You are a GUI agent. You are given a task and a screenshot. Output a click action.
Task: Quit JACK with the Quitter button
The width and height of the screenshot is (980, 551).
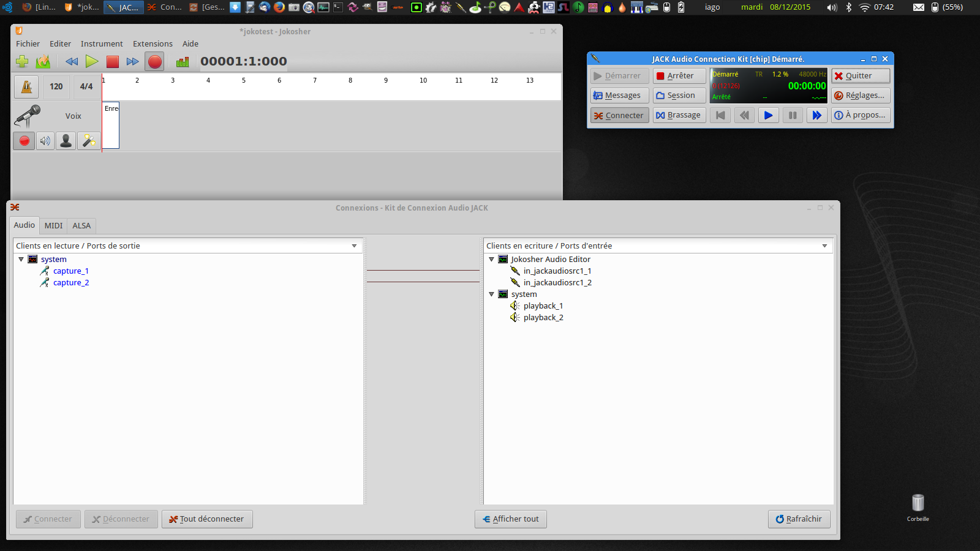[x=861, y=76]
